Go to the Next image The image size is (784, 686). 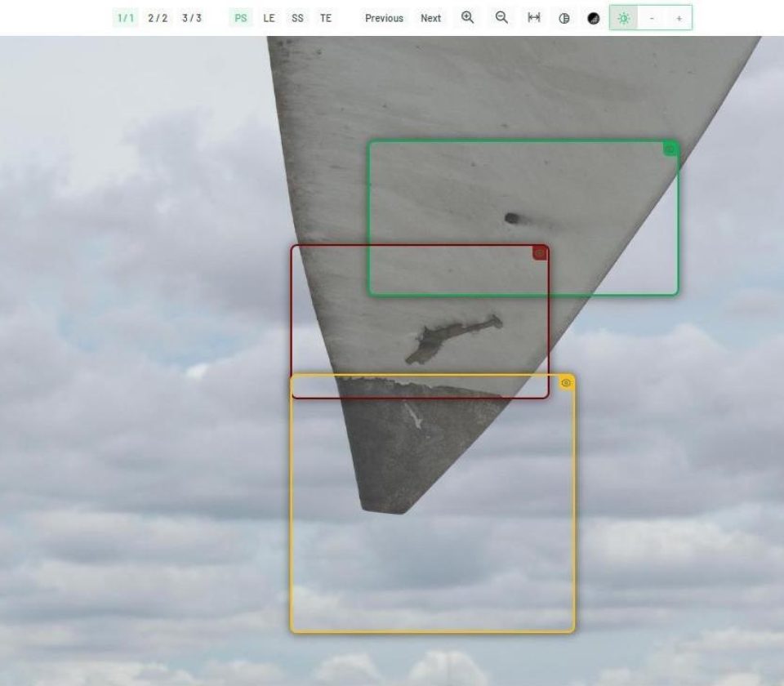430,19
